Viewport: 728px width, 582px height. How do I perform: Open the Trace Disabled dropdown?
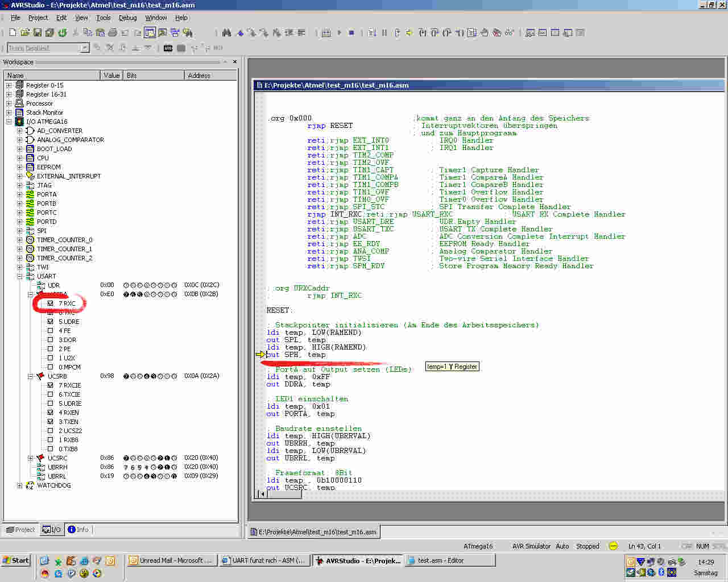pos(85,48)
